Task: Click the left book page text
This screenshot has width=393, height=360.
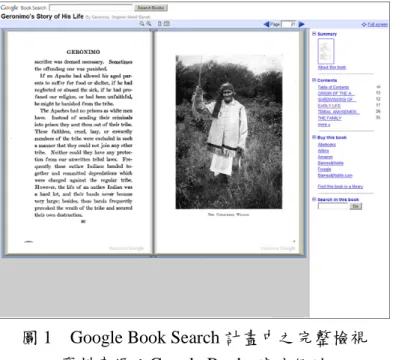Action: point(83,138)
